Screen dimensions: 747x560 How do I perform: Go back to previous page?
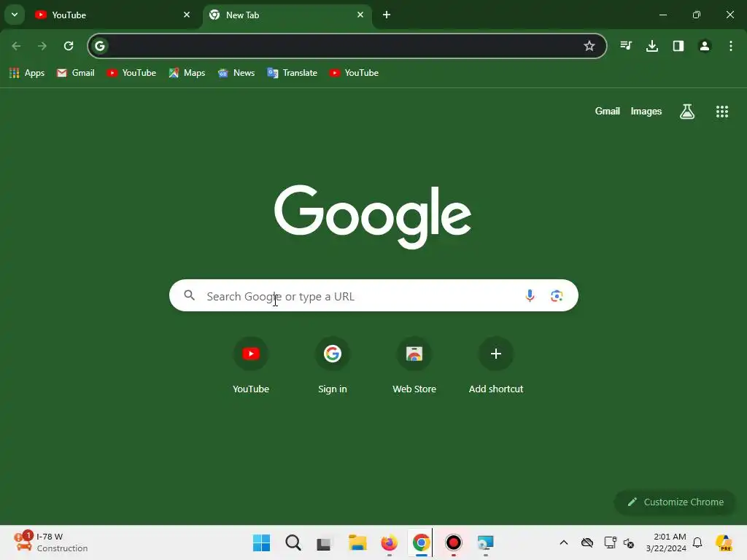[16, 46]
